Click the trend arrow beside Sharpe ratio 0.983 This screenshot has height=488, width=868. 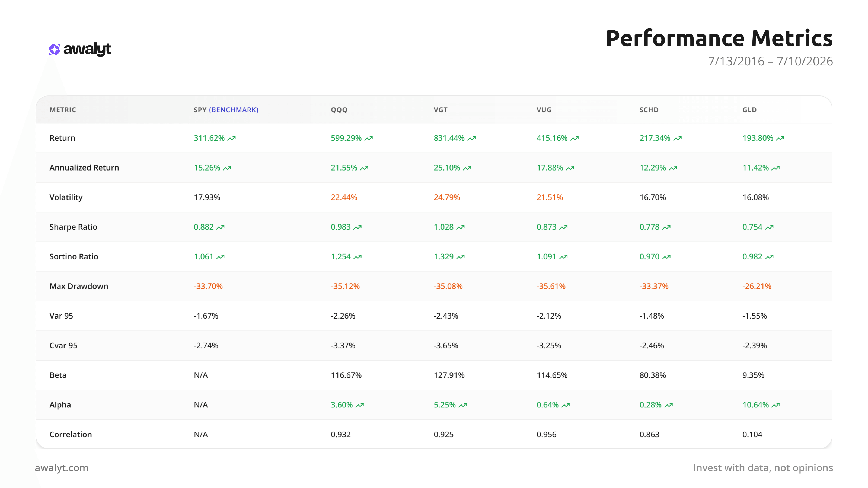click(x=358, y=227)
